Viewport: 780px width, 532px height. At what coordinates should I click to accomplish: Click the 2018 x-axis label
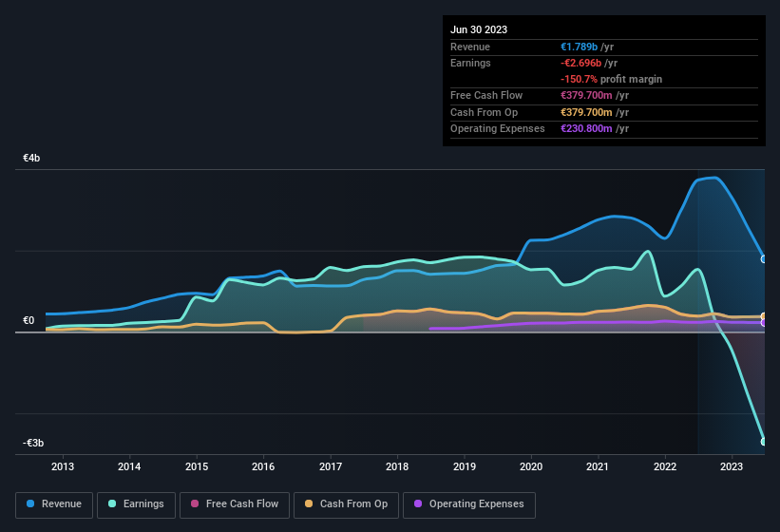397,466
